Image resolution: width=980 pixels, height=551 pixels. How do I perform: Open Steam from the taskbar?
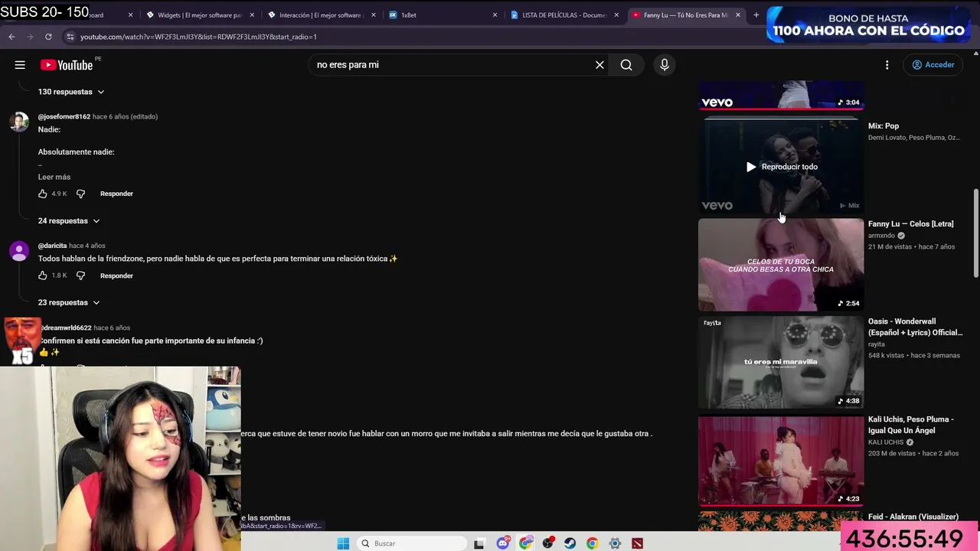pyautogui.click(x=570, y=543)
